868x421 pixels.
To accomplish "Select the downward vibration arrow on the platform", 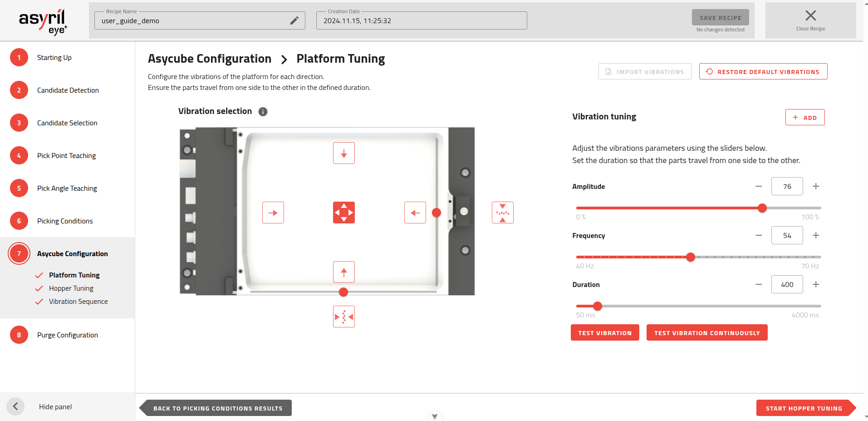I will (x=344, y=154).
